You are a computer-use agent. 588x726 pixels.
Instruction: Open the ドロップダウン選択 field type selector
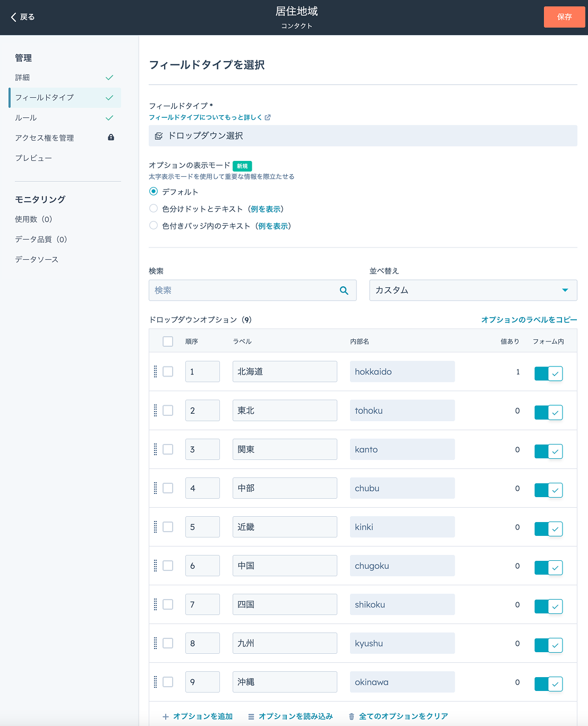(363, 136)
